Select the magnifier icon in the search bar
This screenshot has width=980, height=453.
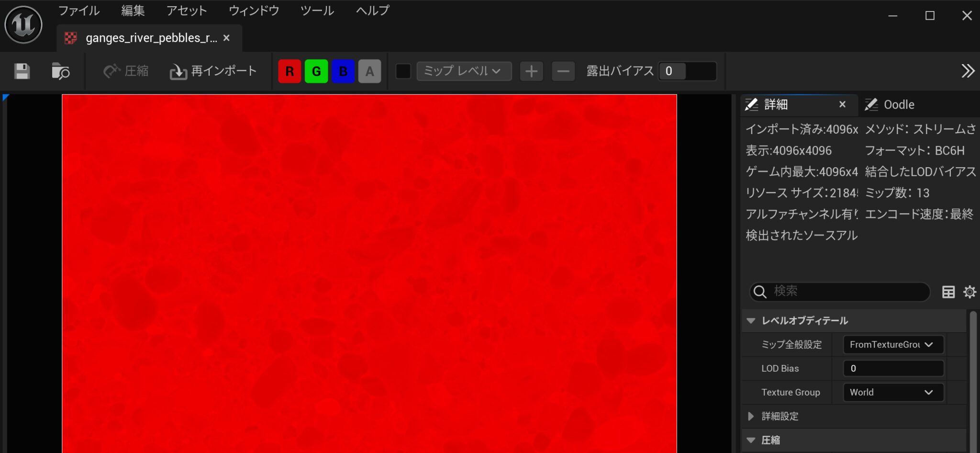point(760,292)
